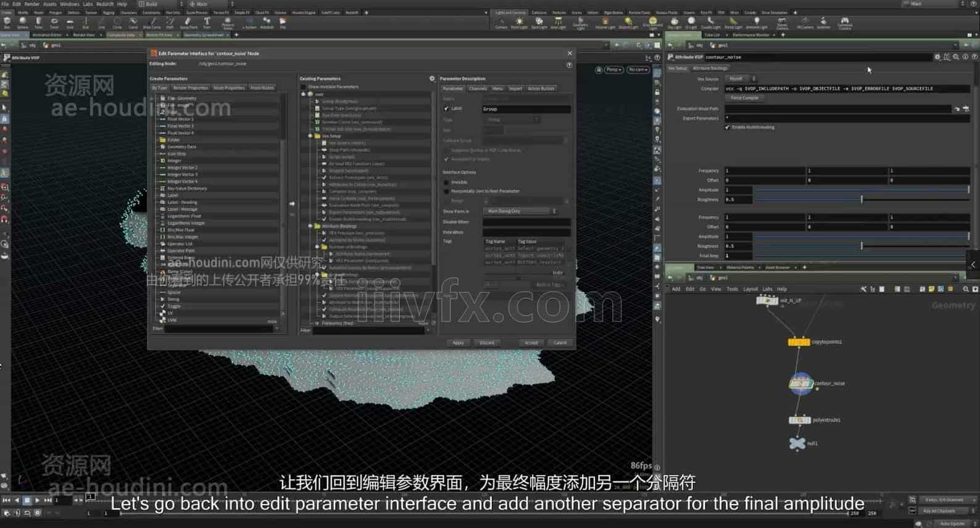Image resolution: width=980 pixels, height=528 pixels.
Task: Click the Accept button in dialog
Action: tap(531, 342)
